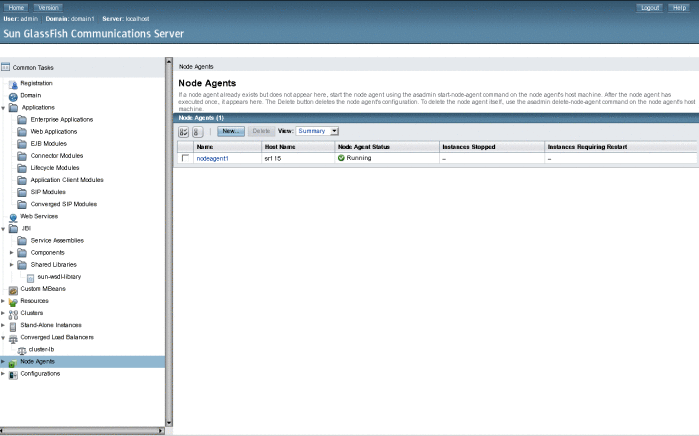699x436 pixels.
Task: Collapse the JBI tree node
Action: click(3, 229)
